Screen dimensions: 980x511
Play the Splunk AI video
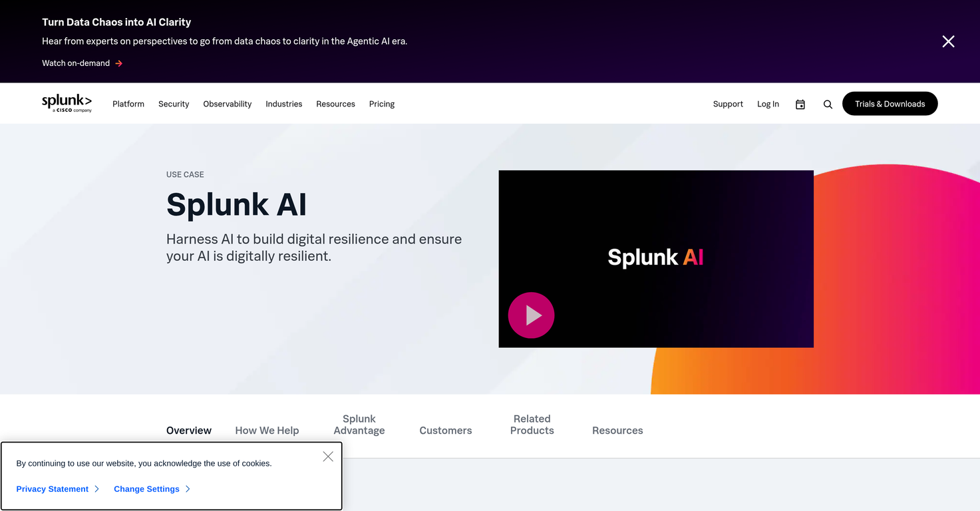click(530, 315)
